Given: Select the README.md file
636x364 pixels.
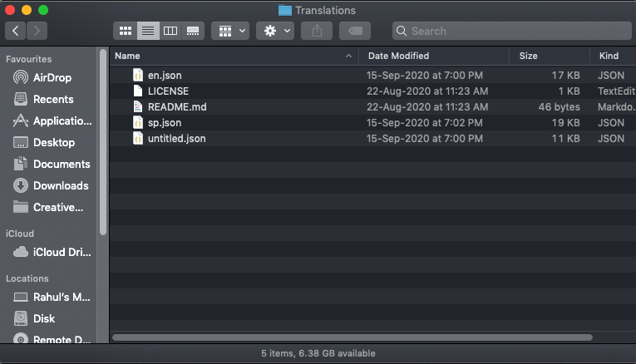Looking at the screenshot, I should pyautogui.click(x=176, y=106).
